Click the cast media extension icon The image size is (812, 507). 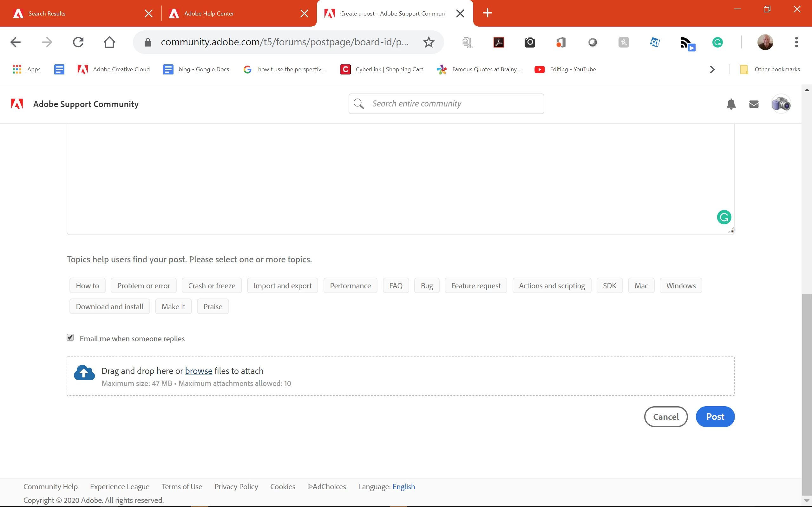[687, 43]
